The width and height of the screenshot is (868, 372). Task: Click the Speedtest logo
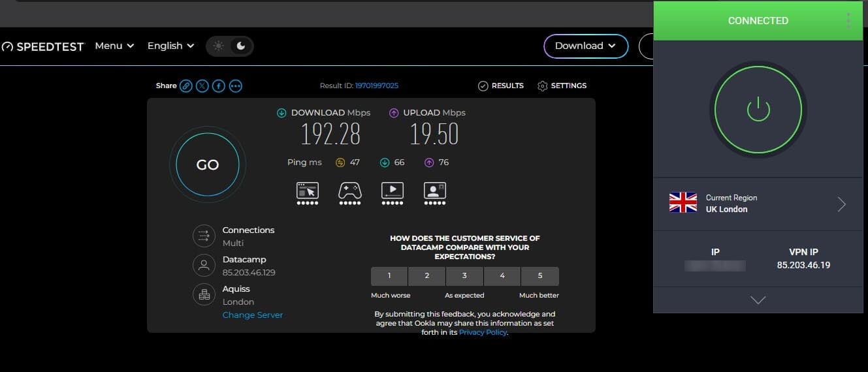pos(43,46)
